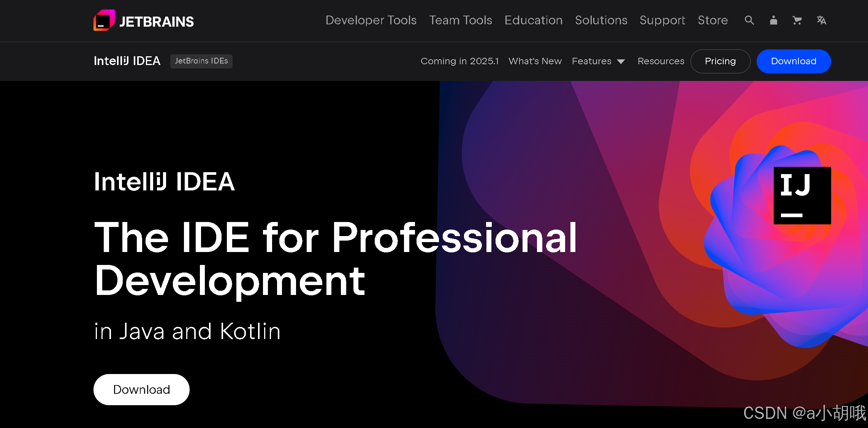Open the search magnifier icon

click(749, 20)
